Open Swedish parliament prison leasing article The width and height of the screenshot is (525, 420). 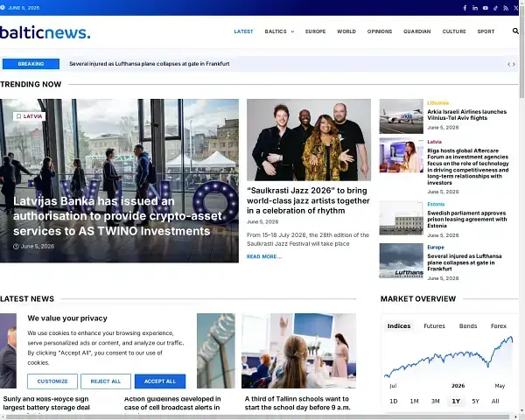click(467, 220)
